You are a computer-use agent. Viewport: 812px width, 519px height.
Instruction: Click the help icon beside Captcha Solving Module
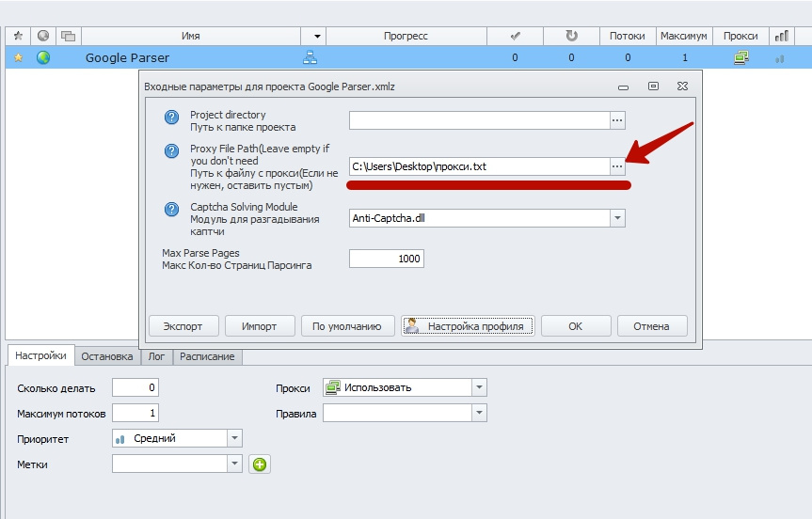pyautogui.click(x=171, y=210)
